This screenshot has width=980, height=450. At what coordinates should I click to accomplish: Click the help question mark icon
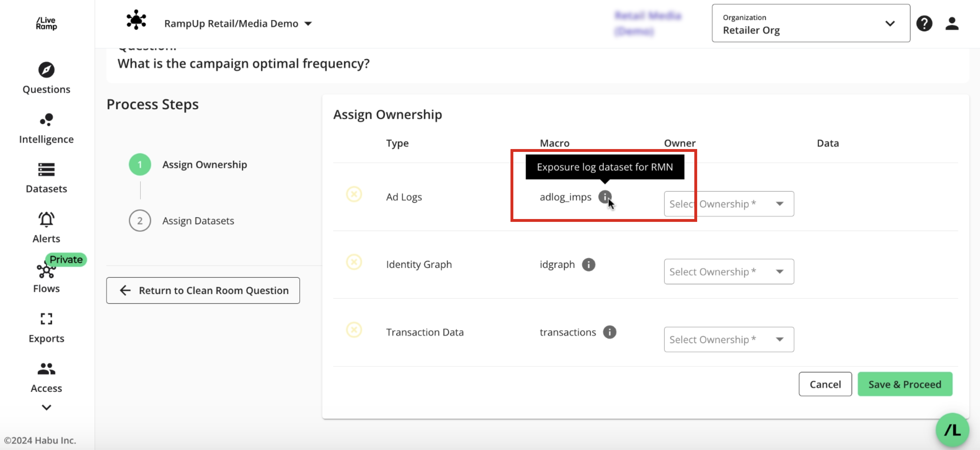click(924, 24)
